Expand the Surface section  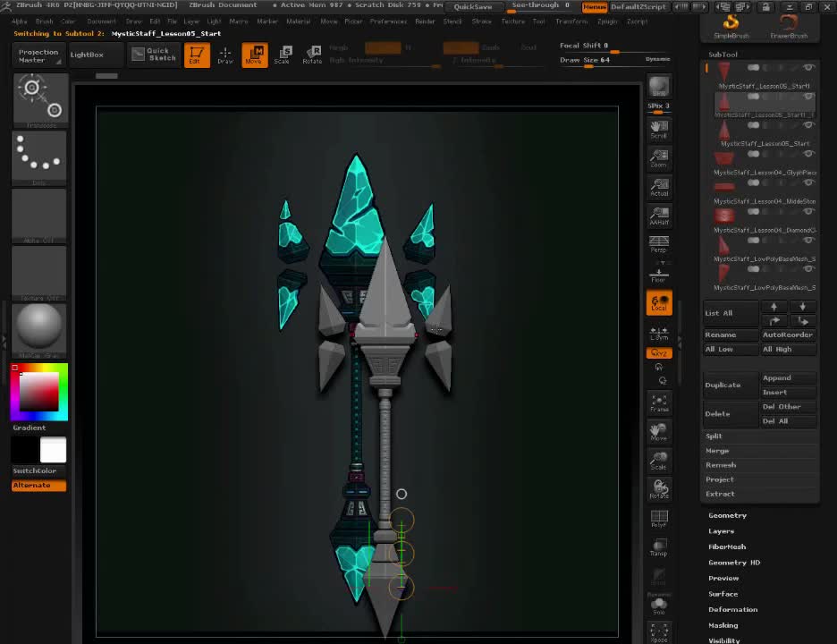[723, 594]
